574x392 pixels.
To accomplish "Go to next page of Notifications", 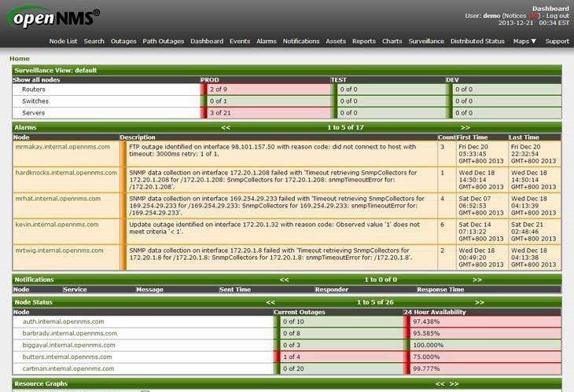I will click(x=477, y=280).
